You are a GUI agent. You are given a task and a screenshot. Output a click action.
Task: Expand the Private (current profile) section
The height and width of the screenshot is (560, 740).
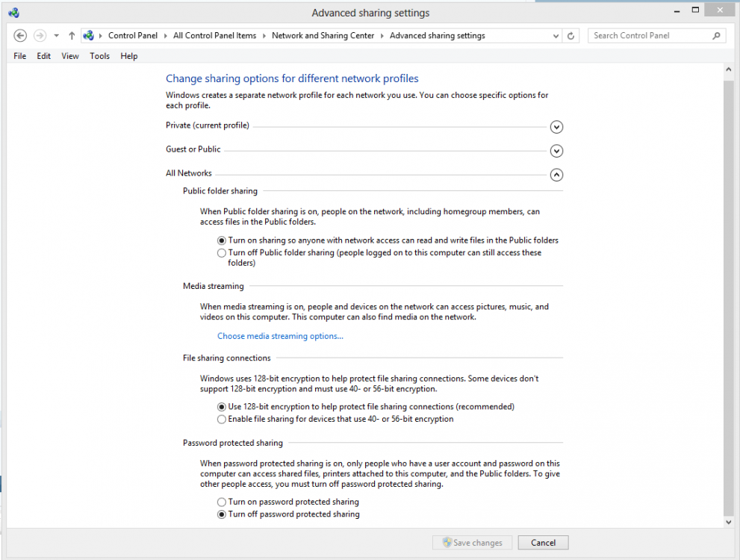[x=556, y=127]
